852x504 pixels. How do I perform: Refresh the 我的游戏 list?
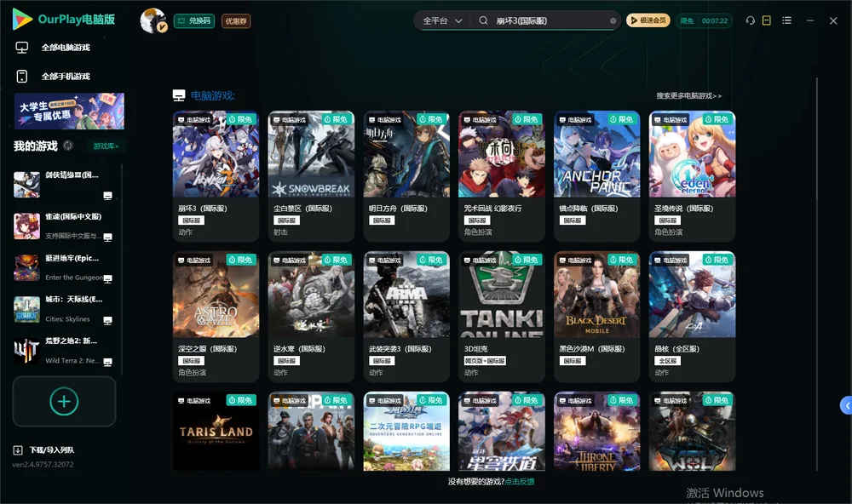pos(68,146)
